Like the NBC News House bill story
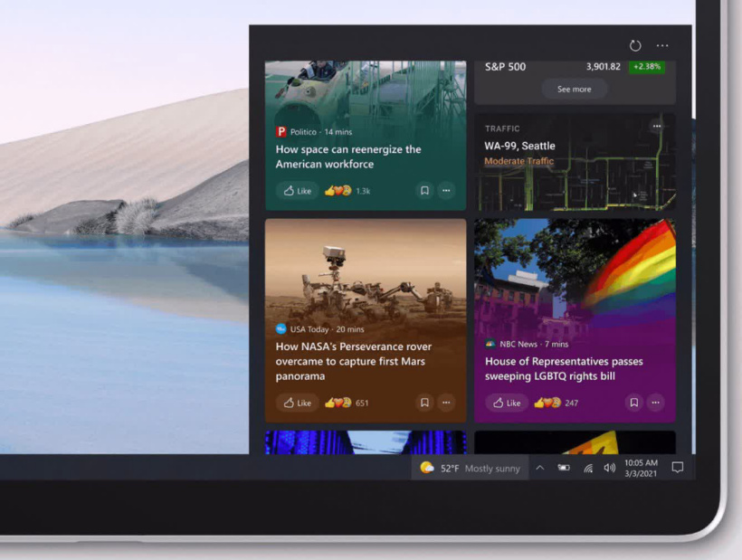 (507, 403)
